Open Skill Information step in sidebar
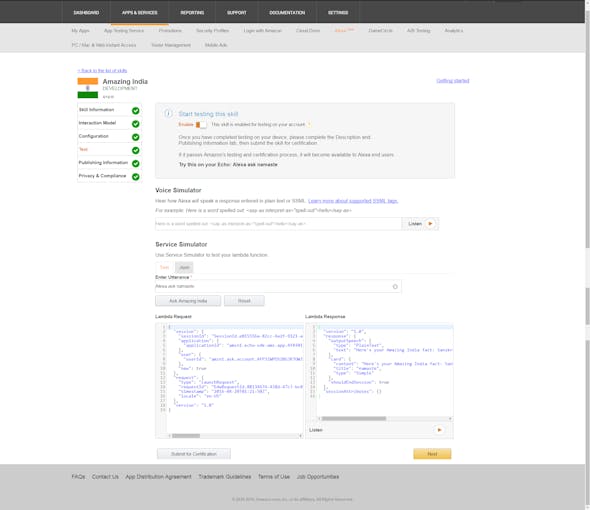The height and width of the screenshot is (510, 590). pyautogui.click(x=96, y=110)
